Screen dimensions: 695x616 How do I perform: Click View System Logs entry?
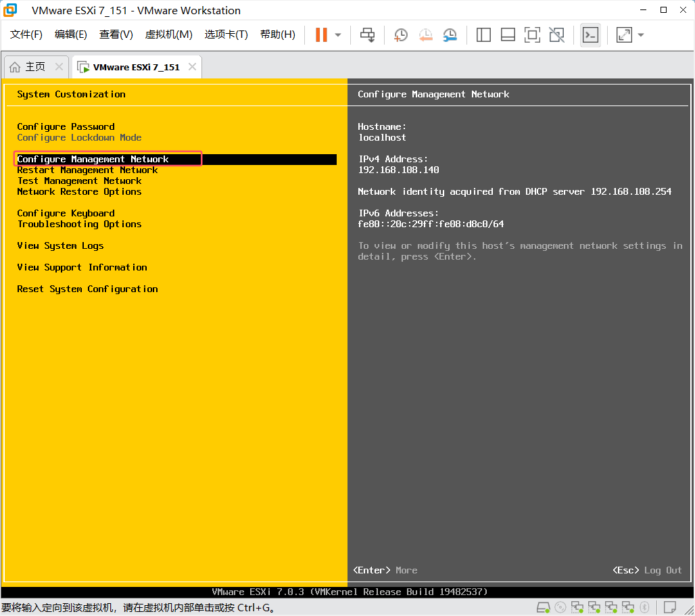click(x=60, y=246)
